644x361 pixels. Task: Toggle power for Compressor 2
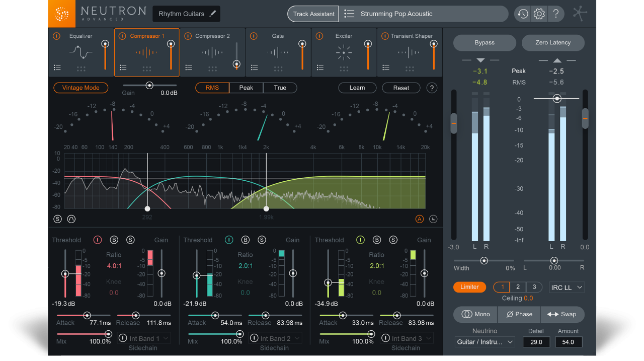coord(187,36)
